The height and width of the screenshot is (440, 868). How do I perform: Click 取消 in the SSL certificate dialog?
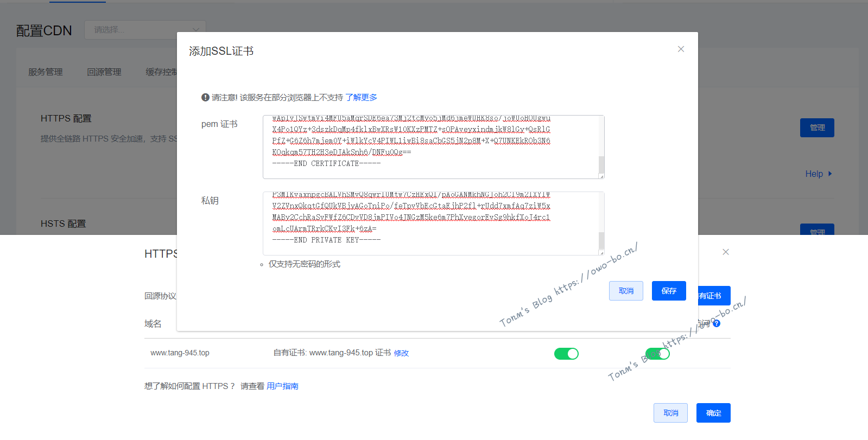coord(626,291)
